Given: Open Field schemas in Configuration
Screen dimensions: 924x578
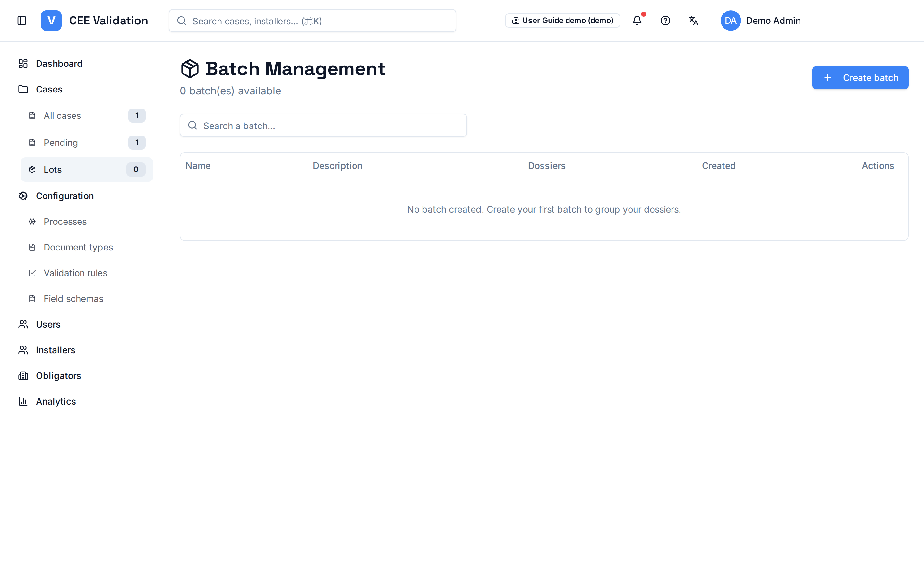Looking at the screenshot, I should (x=87, y=299).
